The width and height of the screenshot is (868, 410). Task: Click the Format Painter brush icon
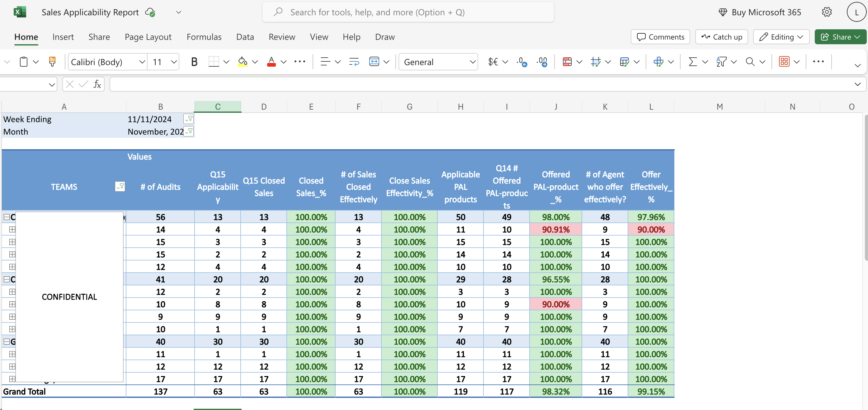[52, 62]
